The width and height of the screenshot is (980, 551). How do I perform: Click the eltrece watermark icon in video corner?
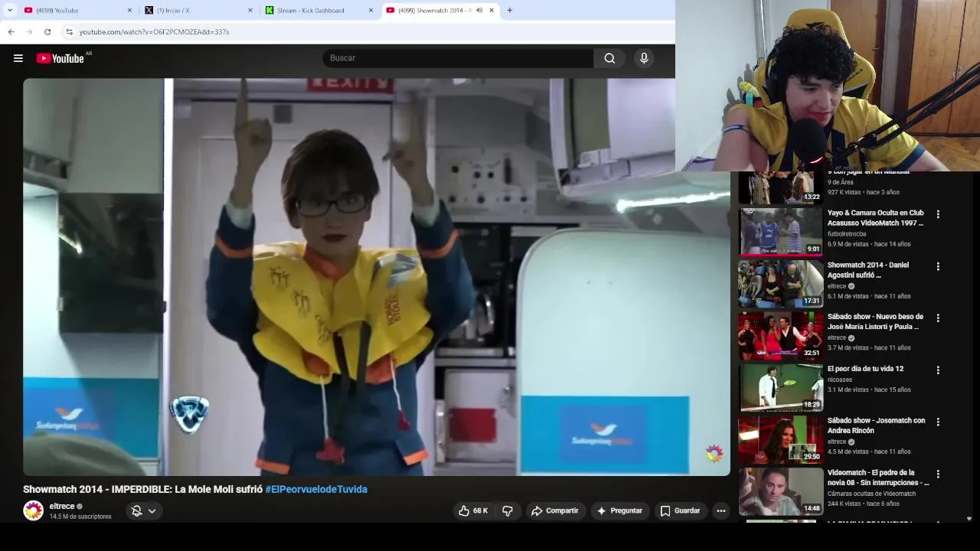714,454
